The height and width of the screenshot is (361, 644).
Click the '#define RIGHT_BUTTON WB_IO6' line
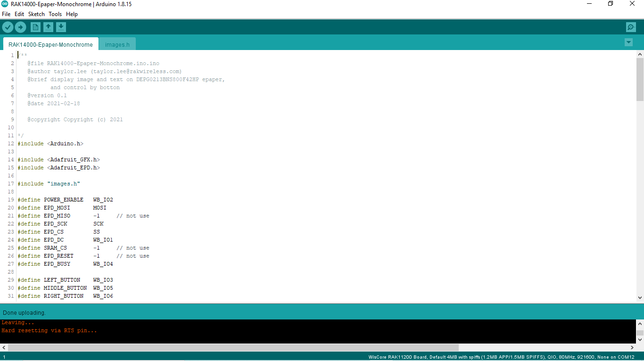click(x=65, y=296)
